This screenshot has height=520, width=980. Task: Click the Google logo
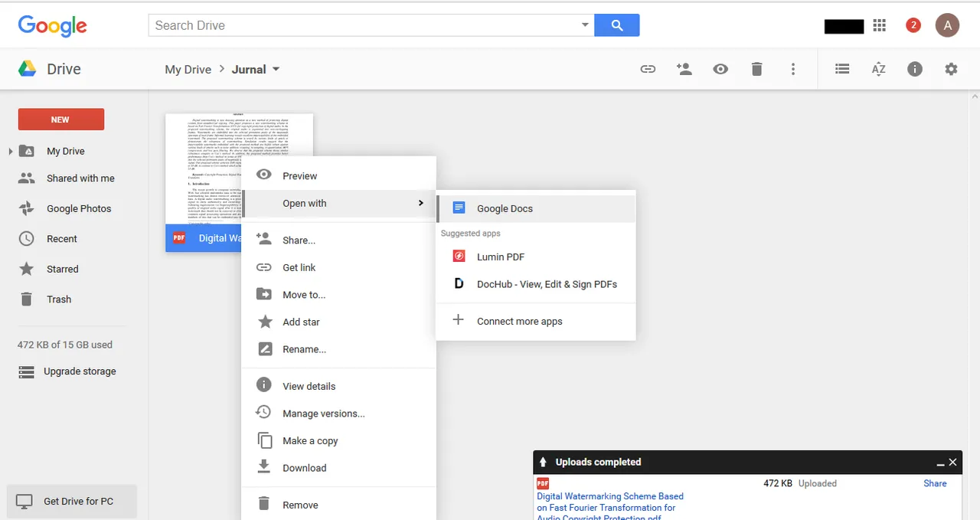coord(52,26)
